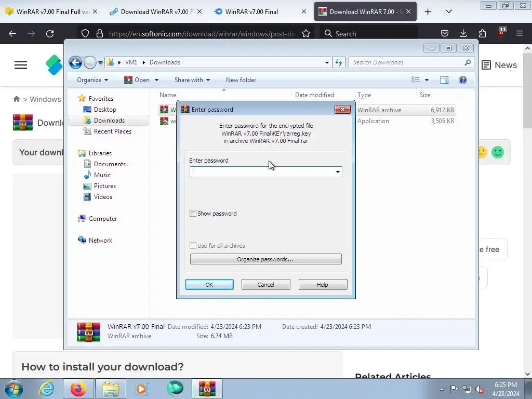The image size is (532, 399).
Task: Expand the Explorer address bar history dropdown
Action: (327, 63)
